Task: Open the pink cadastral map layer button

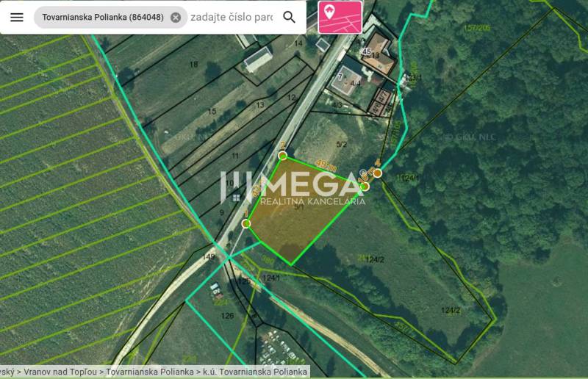Action: click(x=340, y=17)
